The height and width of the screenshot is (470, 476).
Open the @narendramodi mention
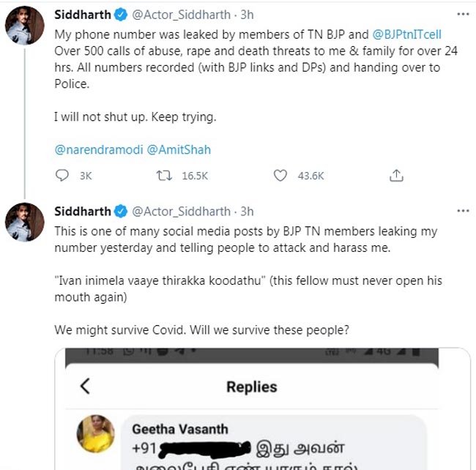pos(98,149)
